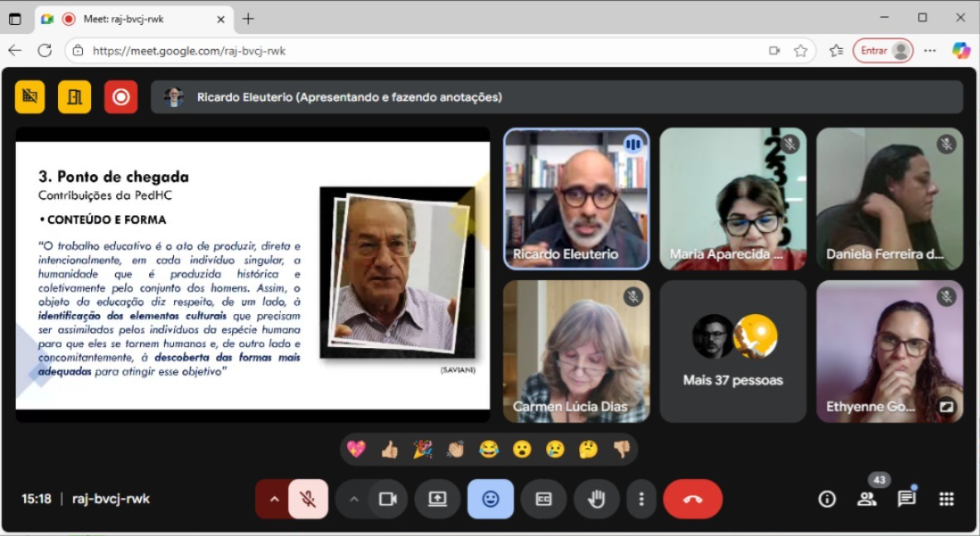The height and width of the screenshot is (536, 980).
Task: Send the thinking face emoji reaction
Action: pyautogui.click(x=588, y=449)
